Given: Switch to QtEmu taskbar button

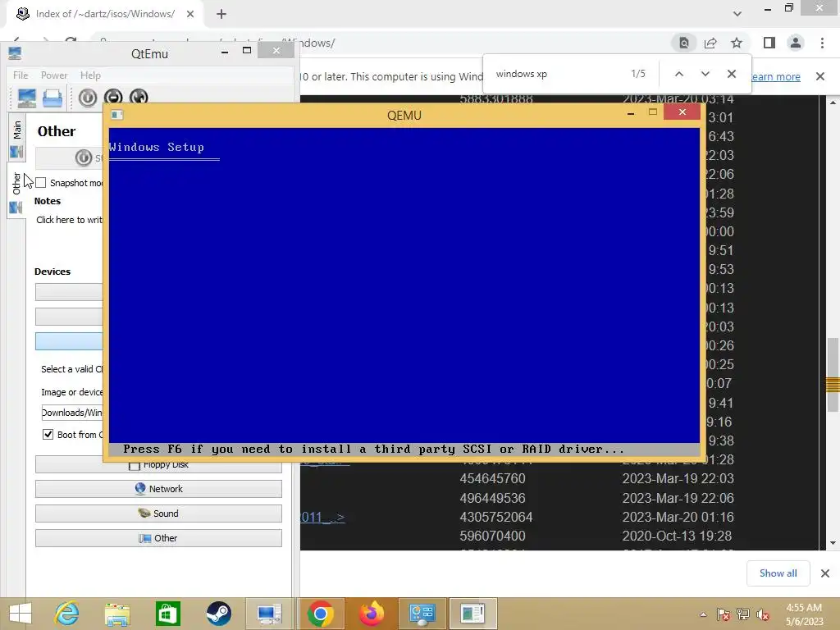Looking at the screenshot, I should 269,614.
